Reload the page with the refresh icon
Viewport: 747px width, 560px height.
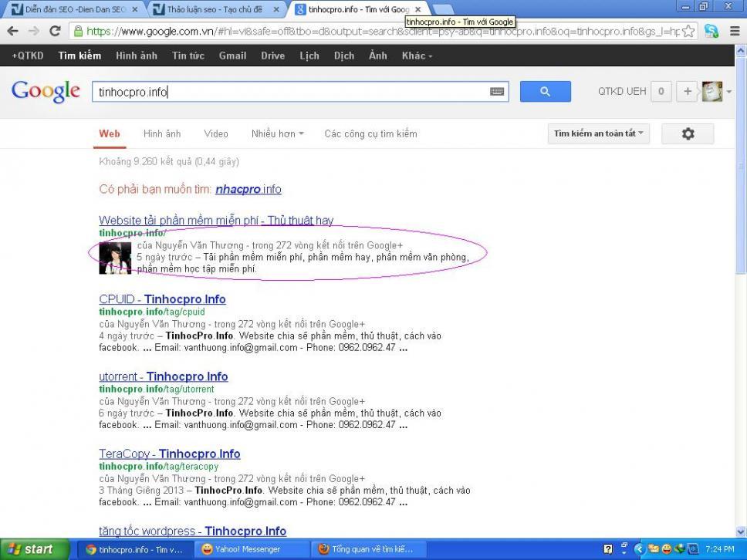pyautogui.click(x=56, y=32)
